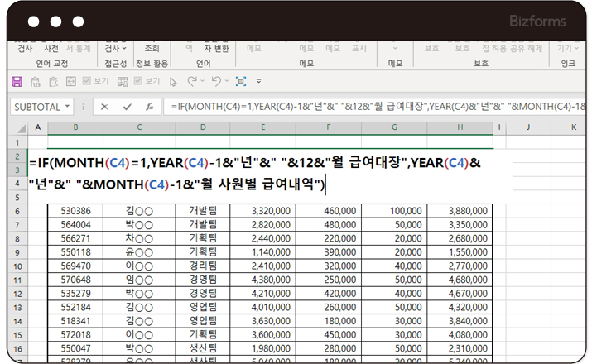Toggle the first 보기 checkbox

(x=87, y=81)
